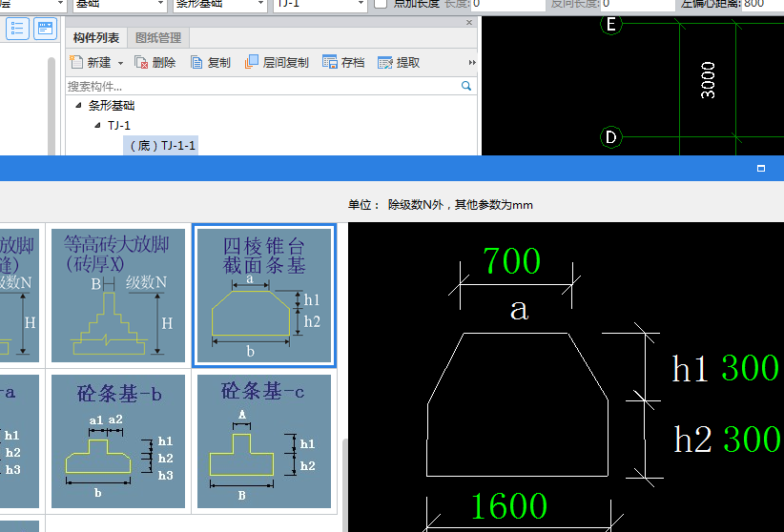Click the 左偏心距离 input field

coord(762,4)
